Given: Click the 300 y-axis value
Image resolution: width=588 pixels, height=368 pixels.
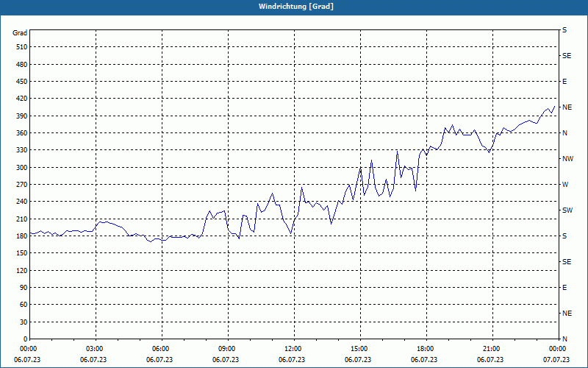Looking at the screenshot, I should (x=22, y=168).
